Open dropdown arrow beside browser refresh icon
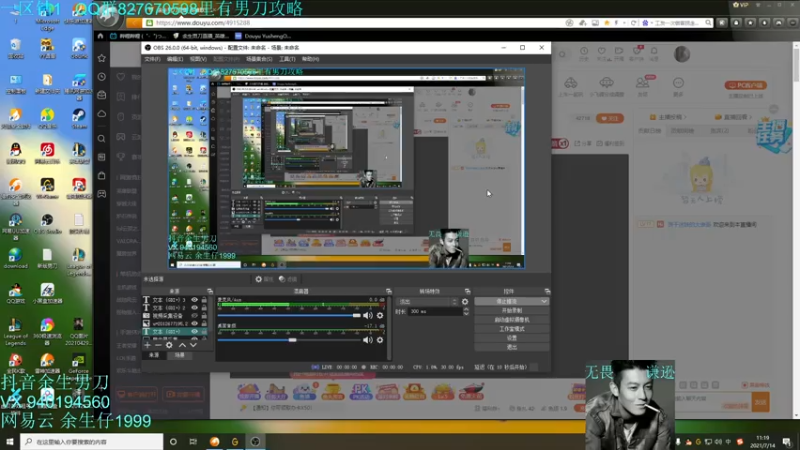Image resolution: width=800 pixels, height=450 pixels. tap(625, 23)
